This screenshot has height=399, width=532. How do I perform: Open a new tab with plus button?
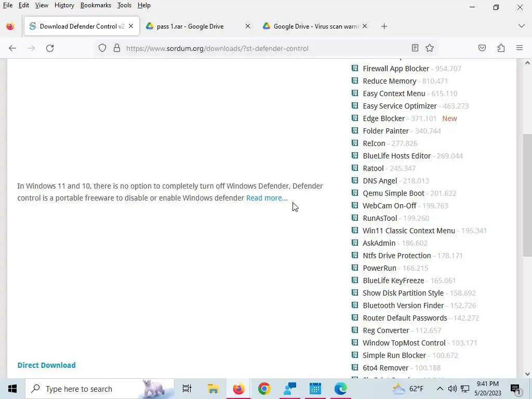pyautogui.click(x=384, y=26)
